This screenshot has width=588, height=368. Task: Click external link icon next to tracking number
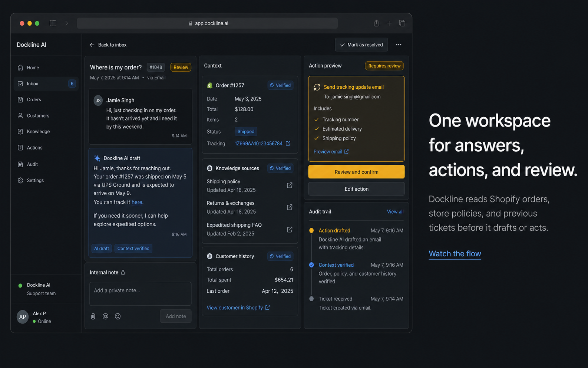pos(288,143)
